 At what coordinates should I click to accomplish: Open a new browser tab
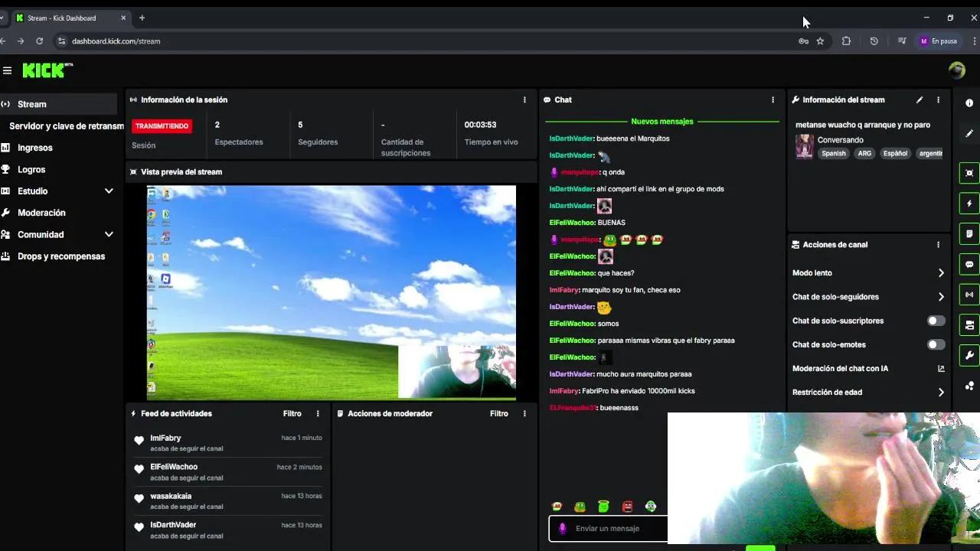[x=142, y=18]
